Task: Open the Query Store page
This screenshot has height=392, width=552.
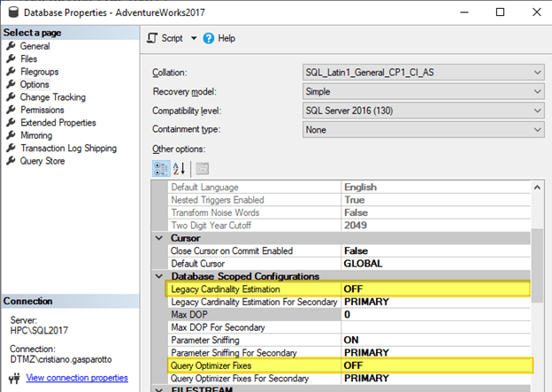Action: [42, 161]
